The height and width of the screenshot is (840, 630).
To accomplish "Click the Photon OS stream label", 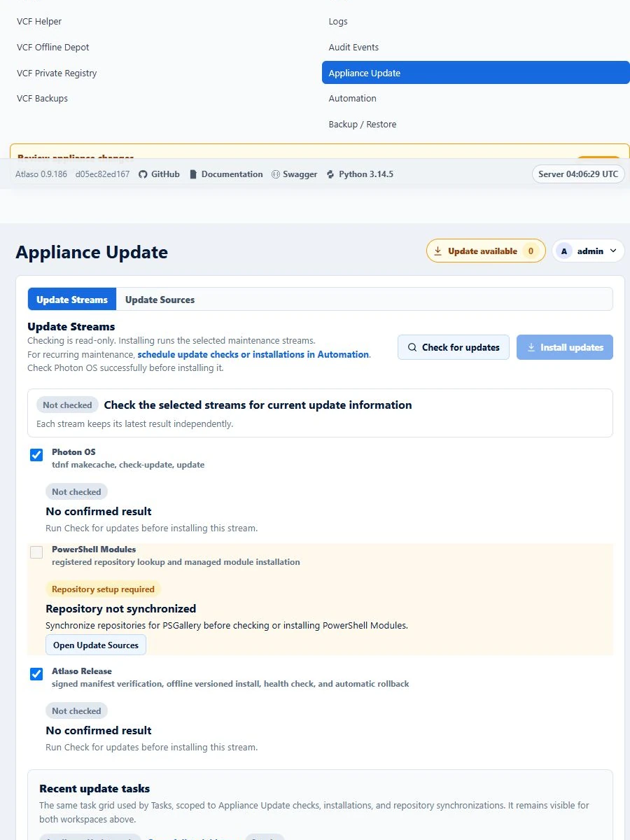I will 73,452.
